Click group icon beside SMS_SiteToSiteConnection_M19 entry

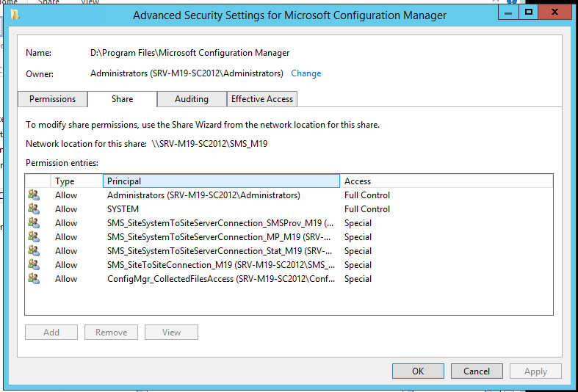pyautogui.click(x=34, y=265)
